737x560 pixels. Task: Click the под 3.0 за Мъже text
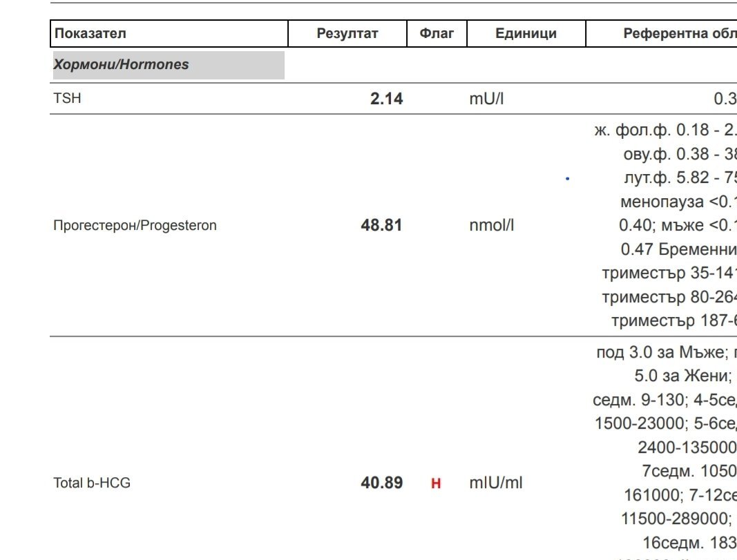(x=664, y=353)
